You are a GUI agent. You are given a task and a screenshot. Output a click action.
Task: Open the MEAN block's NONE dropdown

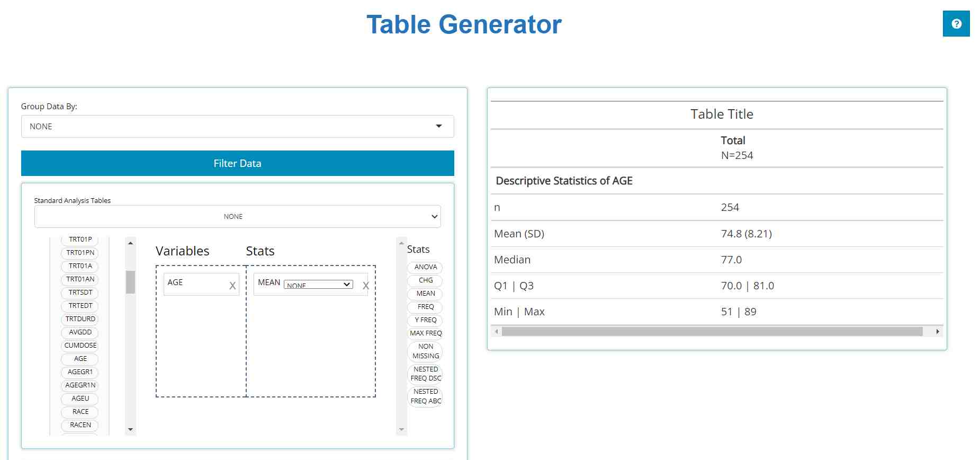[318, 285]
